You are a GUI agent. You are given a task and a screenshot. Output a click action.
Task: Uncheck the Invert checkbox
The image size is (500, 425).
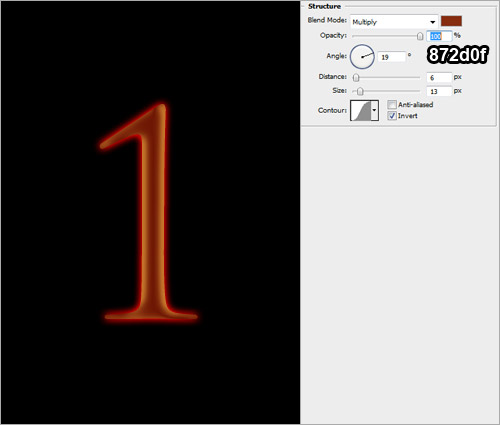point(392,116)
